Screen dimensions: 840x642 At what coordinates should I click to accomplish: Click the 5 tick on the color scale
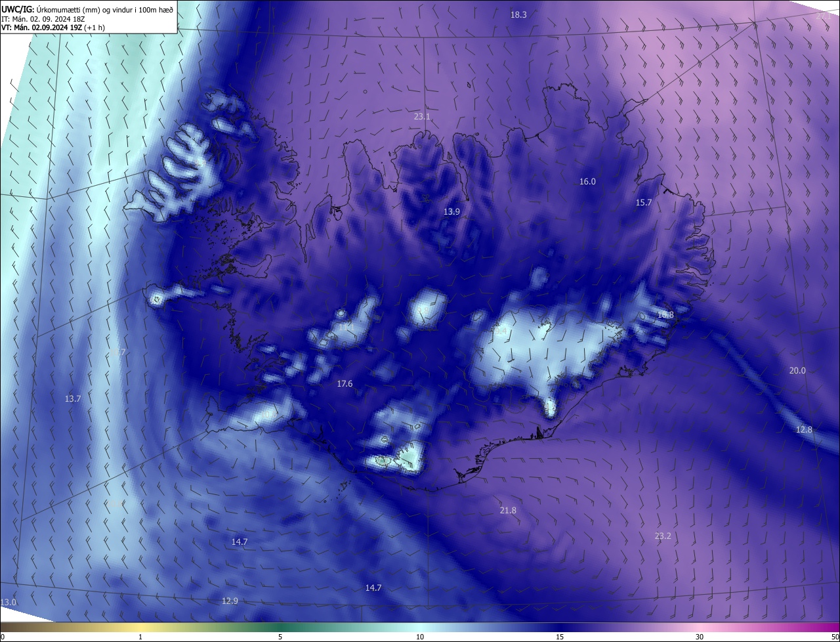pos(280,637)
